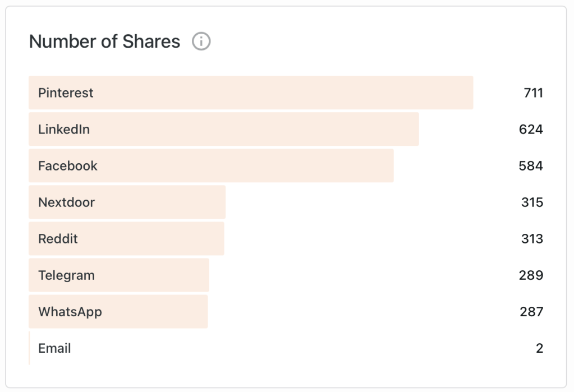
Task: Click the info icon beside Number of Shares
Action: tap(201, 41)
